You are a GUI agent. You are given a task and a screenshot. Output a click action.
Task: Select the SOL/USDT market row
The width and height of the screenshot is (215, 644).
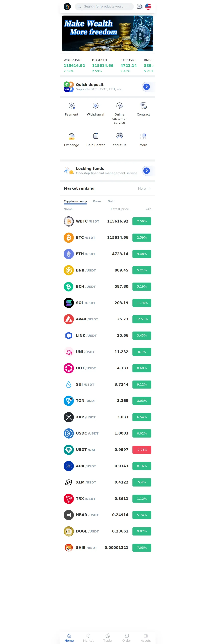click(x=107, y=303)
